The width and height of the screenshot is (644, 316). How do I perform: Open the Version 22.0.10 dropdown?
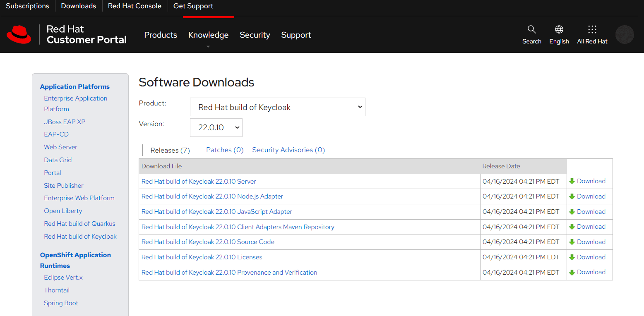[x=216, y=127]
